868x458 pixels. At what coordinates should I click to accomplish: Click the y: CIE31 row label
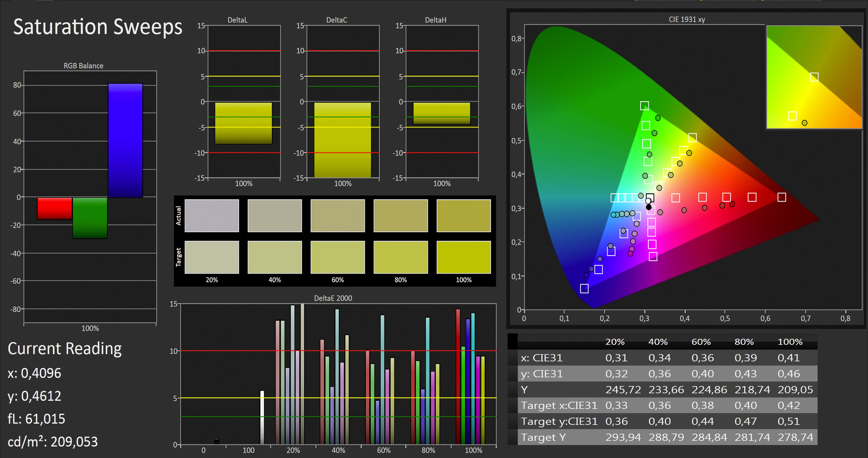tap(542, 374)
